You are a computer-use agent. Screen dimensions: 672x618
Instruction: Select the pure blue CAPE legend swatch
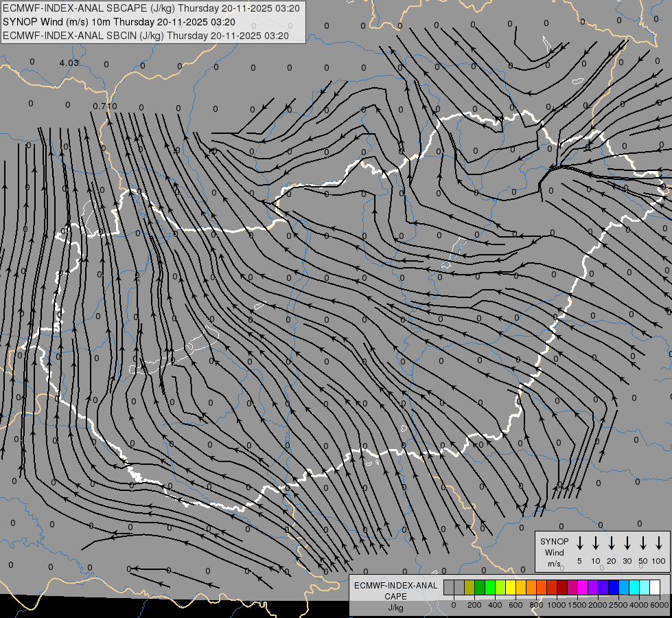614,587
